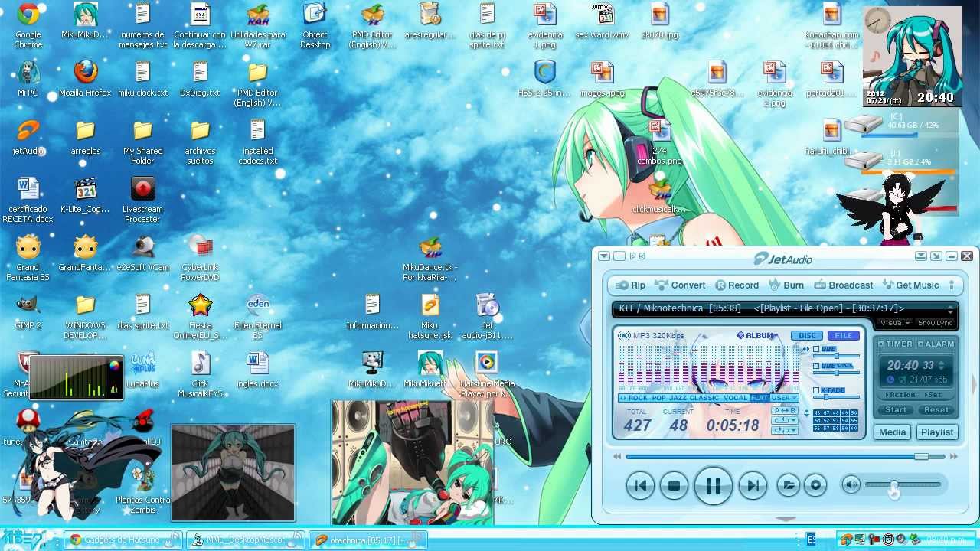Mute JetAudio with speaker icon
Image resolution: width=980 pixels, height=551 pixels.
[851, 484]
